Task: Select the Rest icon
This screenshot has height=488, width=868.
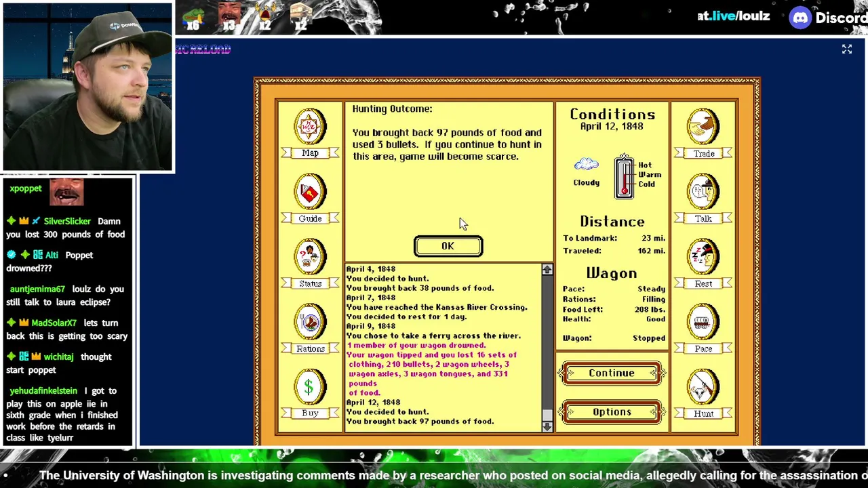Action: click(703, 257)
